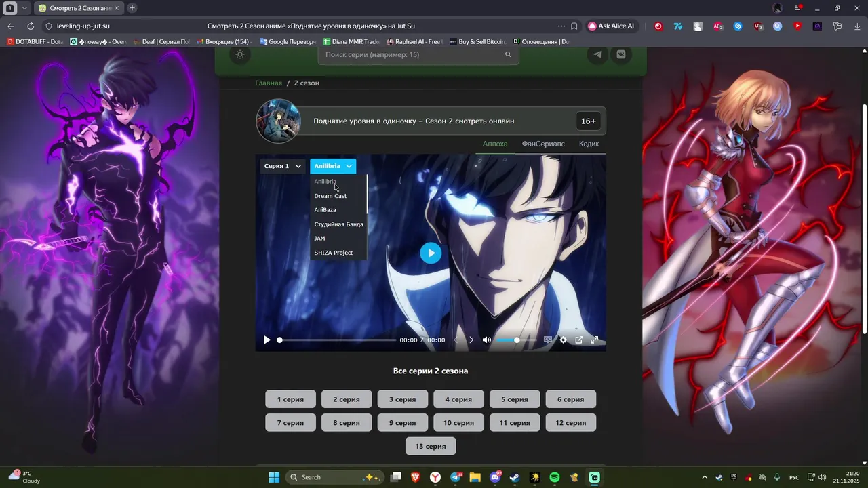
Task: Collapse the Anilibria voice-over dropdown
Action: [333, 166]
